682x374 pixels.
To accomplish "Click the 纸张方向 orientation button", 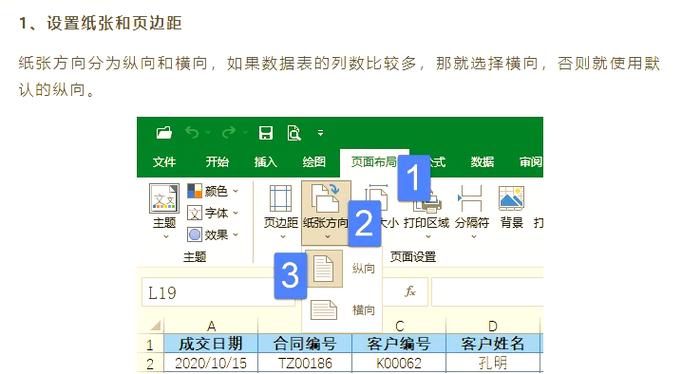I will click(326, 213).
